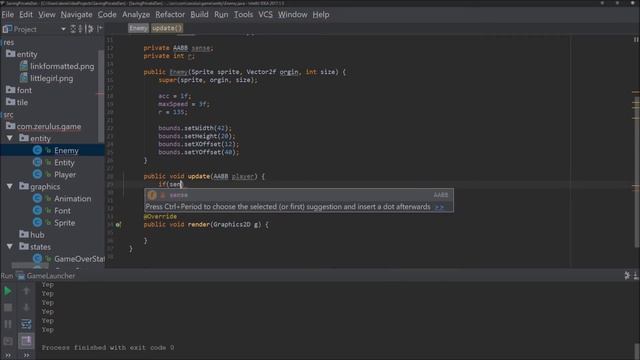This screenshot has width=640, height=360.
Task: Select linkformatted.png file
Action: pos(62,66)
